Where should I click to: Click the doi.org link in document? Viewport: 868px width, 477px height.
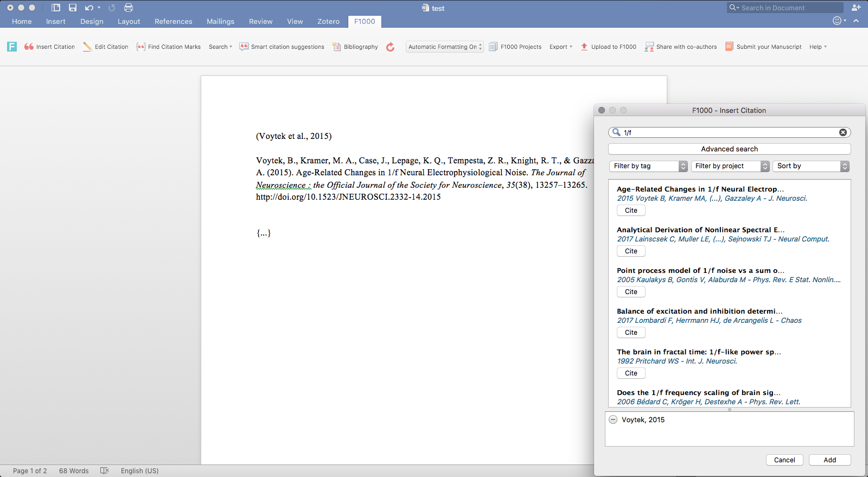348,197
